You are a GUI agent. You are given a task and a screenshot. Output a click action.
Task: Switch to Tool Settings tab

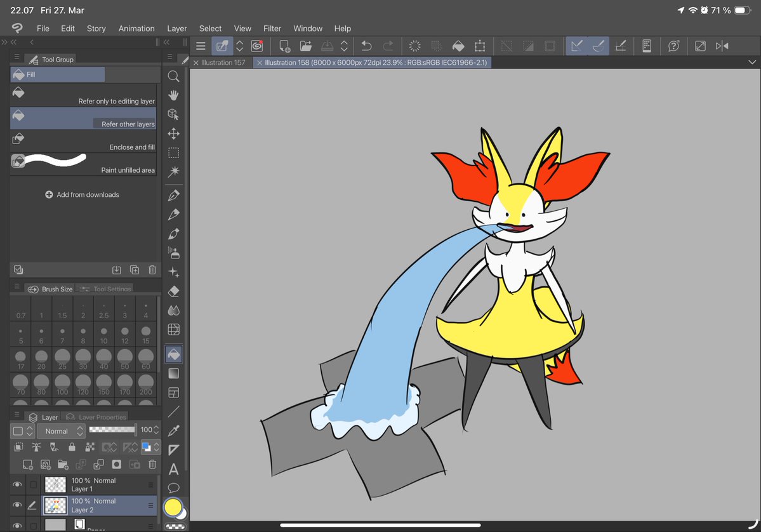106,289
